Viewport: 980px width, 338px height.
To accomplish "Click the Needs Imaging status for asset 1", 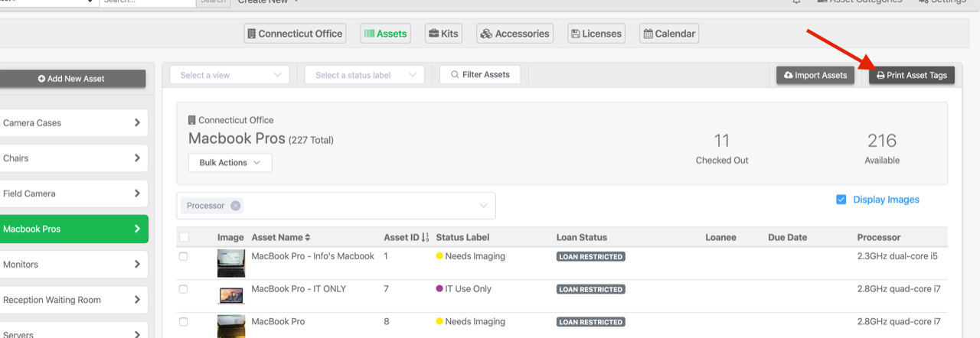I will click(470, 256).
